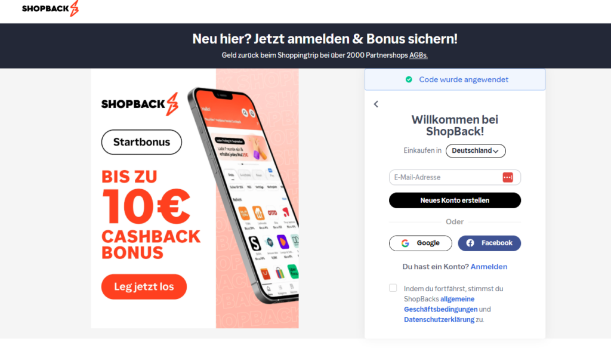Open the Deutschland country dropdown
The height and width of the screenshot is (364, 611).
[x=476, y=151]
